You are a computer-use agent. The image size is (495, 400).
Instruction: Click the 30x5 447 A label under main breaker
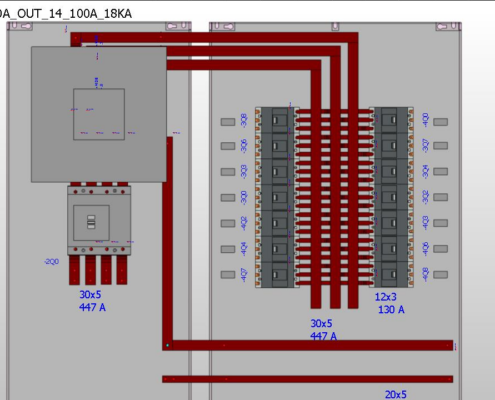click(92, 301)
